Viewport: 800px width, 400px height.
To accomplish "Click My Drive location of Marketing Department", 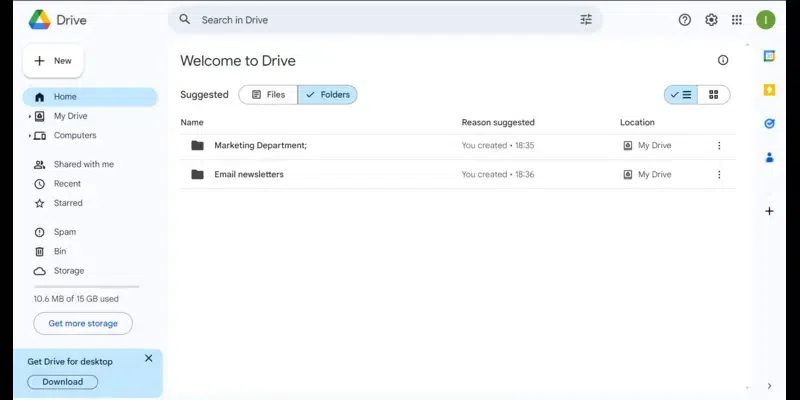I will [648, 145].
